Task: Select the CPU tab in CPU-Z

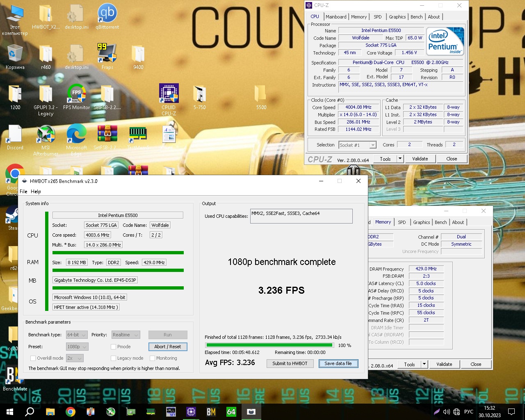Action: (x=315, y=16)
